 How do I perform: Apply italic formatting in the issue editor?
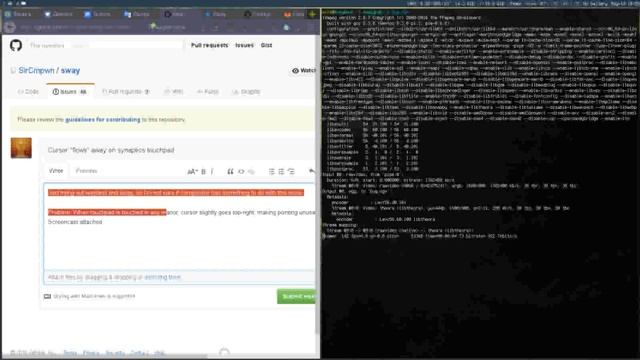212,171
